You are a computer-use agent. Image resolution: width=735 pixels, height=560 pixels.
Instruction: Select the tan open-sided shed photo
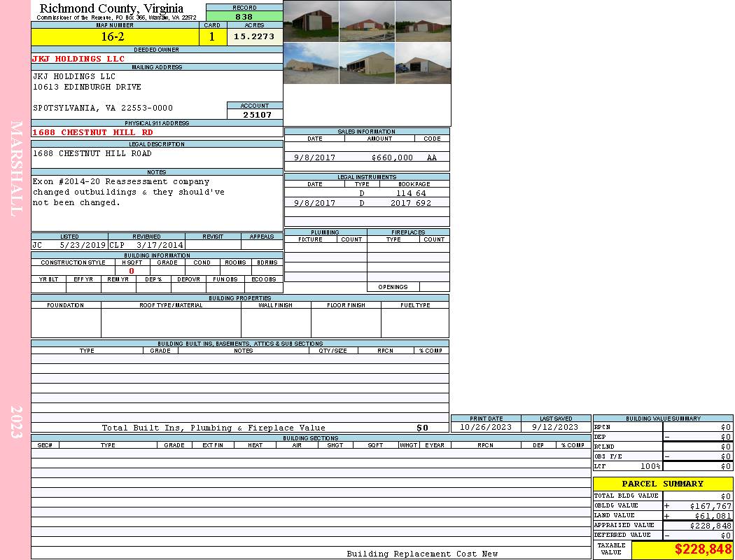pyautogui.click(x=367, y=63)
